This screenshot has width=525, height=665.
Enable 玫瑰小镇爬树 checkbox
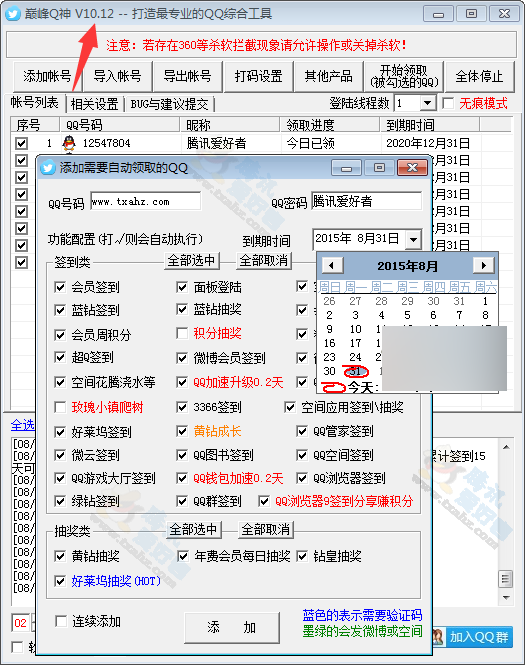point(60,407)
